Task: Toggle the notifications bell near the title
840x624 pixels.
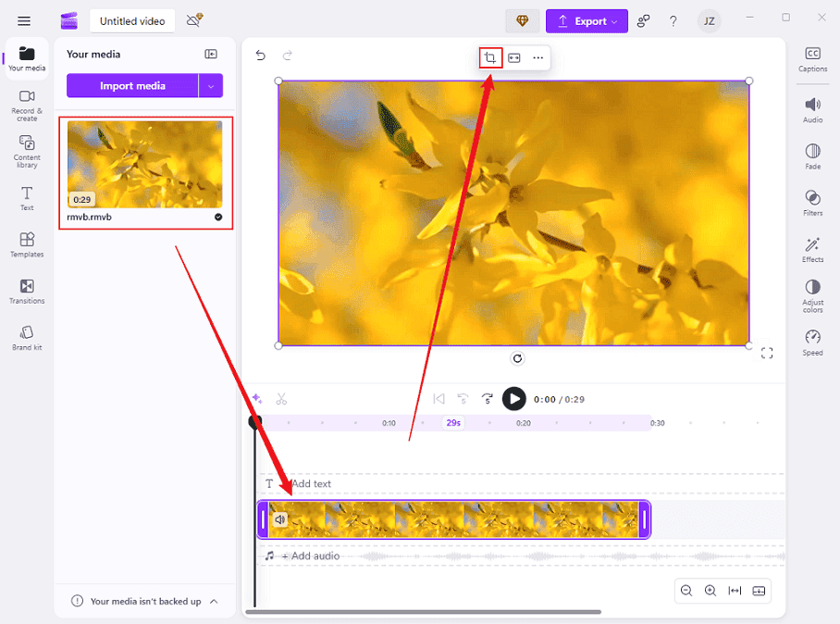Action: click(x=191, y=19)
